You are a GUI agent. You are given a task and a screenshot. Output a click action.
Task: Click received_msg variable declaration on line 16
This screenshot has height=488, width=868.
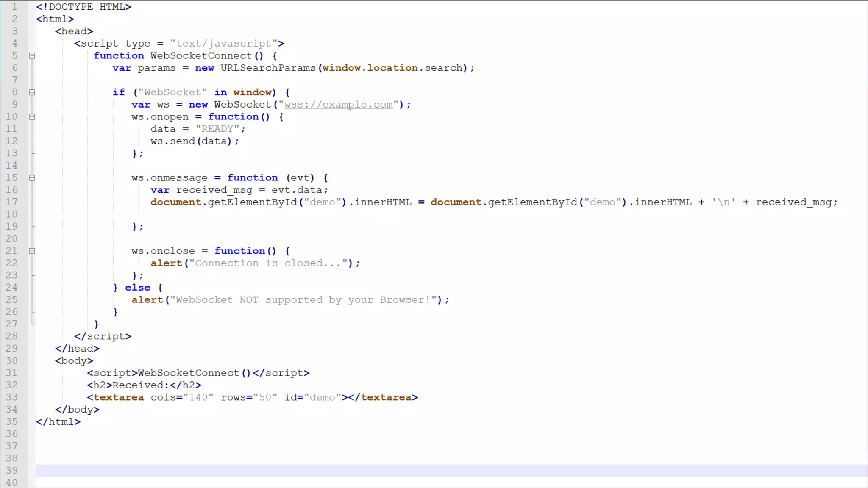click(214, 190)
